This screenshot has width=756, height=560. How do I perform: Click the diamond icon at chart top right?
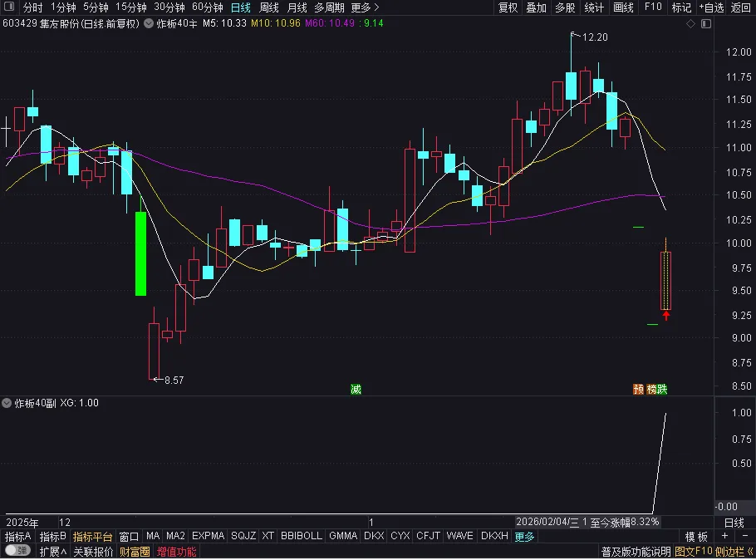pos(690,23)
